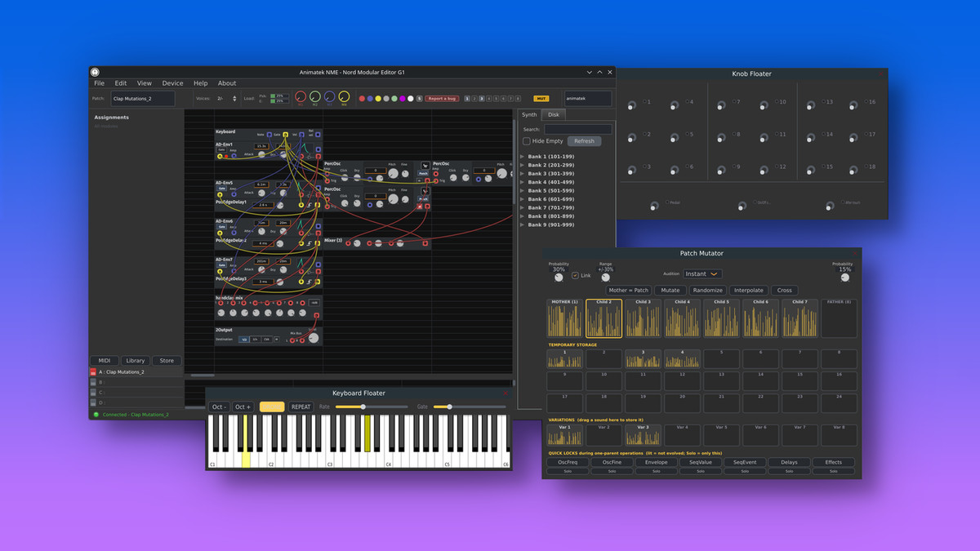Click knob 18 in Knob Floater
The height and width of the screenshot is (551, 980).
click(853, 171)
